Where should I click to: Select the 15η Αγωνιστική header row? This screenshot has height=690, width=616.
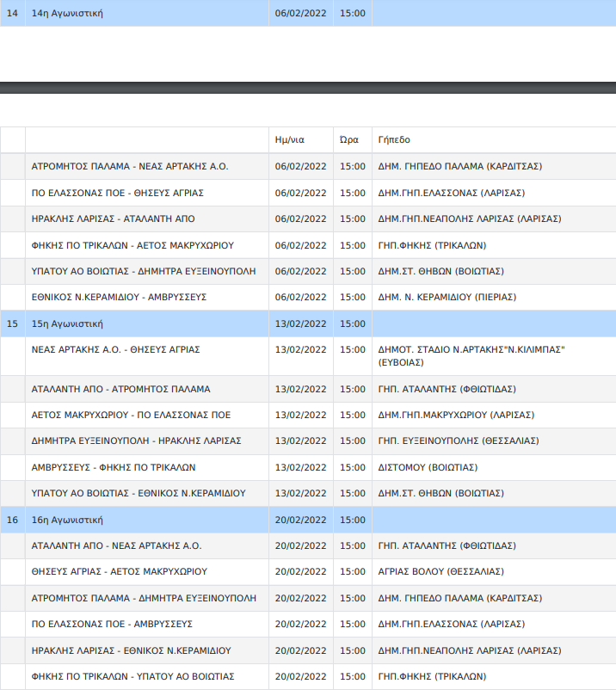point(308,323)
